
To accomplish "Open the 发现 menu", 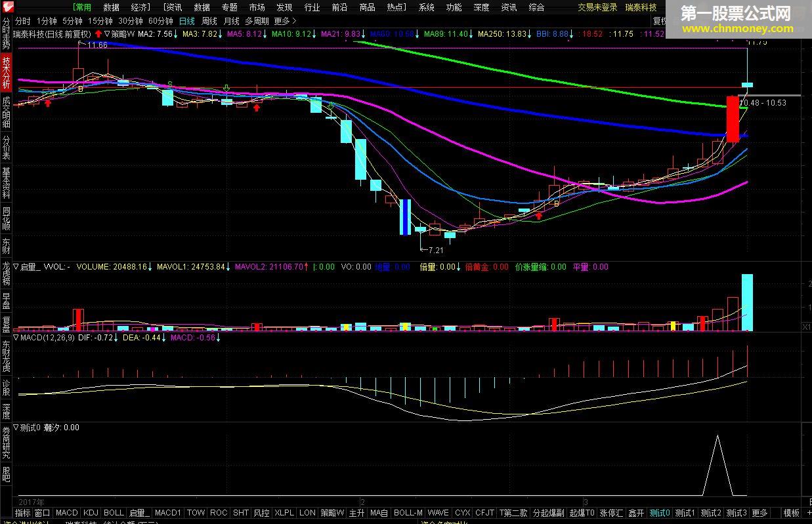I will [x=284, y=7].
